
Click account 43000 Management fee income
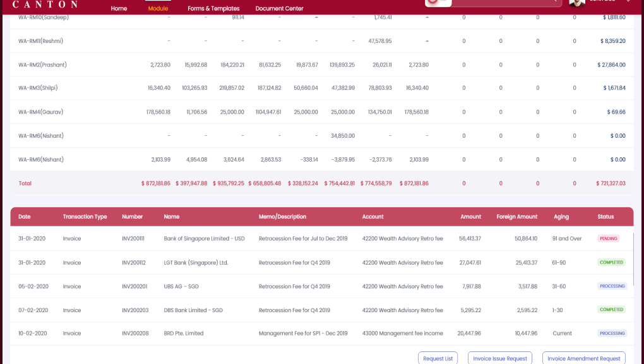pos(403,333)
